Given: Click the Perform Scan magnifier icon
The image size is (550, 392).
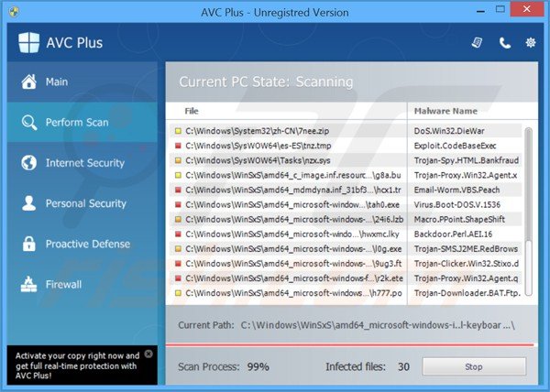Looking at the screenshot, I should pyautogui.click(x=28, y=123).
